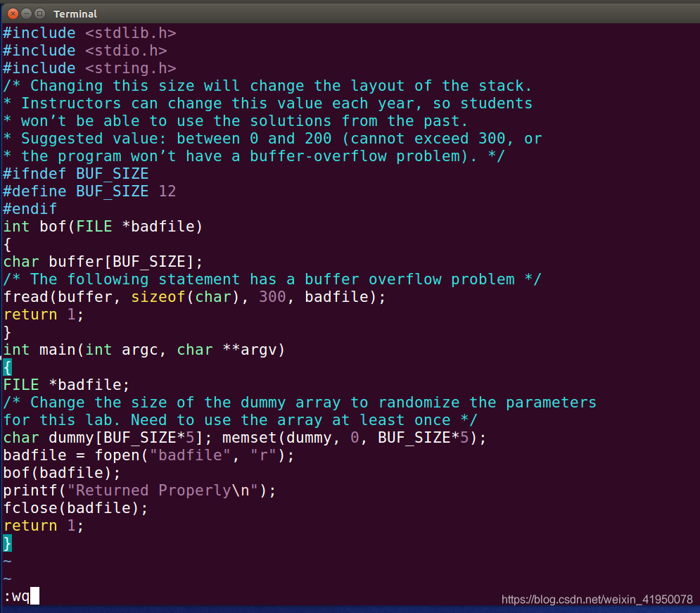This screenshot has height=613, width=700.
Task: Open the blog.csdn.net watermark link
Action: click(597, 600)
